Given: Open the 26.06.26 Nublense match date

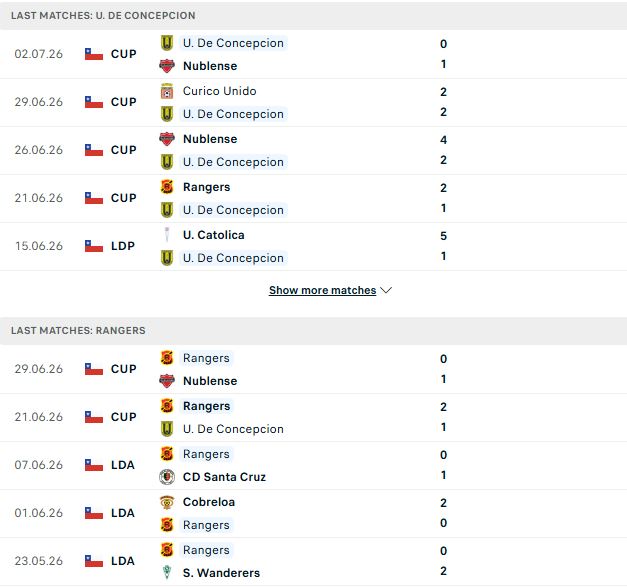Looking at the screenshot, I should (39, 150).
